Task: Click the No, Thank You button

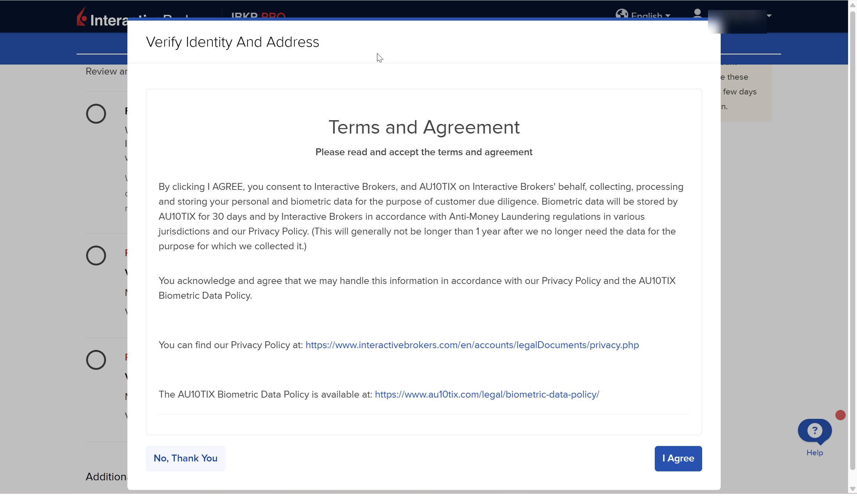Action: [185, 458]
